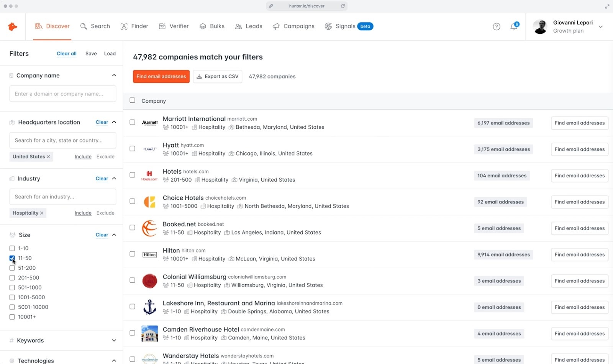Open the Discover tab
The height and width of the screenshot is (364, 613).
52,26
